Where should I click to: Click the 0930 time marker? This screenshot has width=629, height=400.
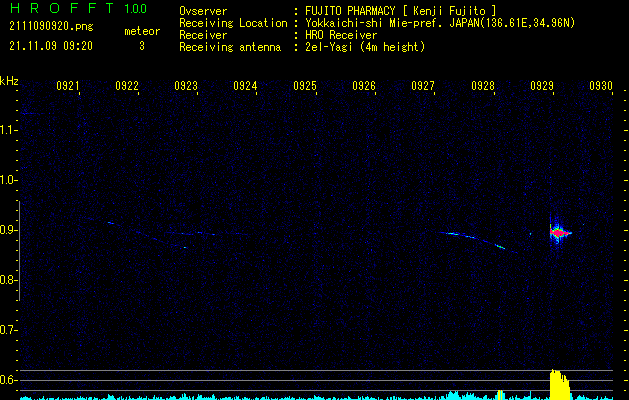tap(601, 86)
